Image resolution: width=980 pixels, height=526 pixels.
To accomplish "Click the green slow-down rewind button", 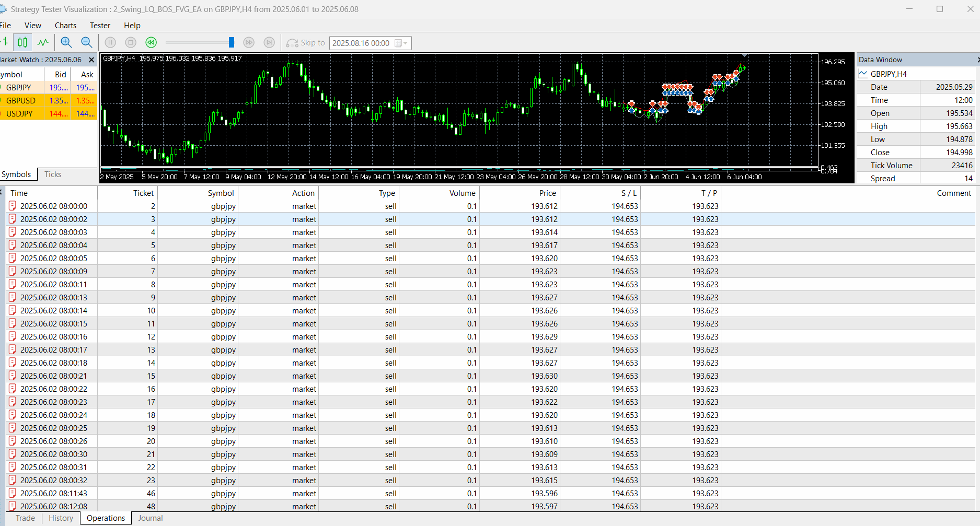I will coord(151,43).
